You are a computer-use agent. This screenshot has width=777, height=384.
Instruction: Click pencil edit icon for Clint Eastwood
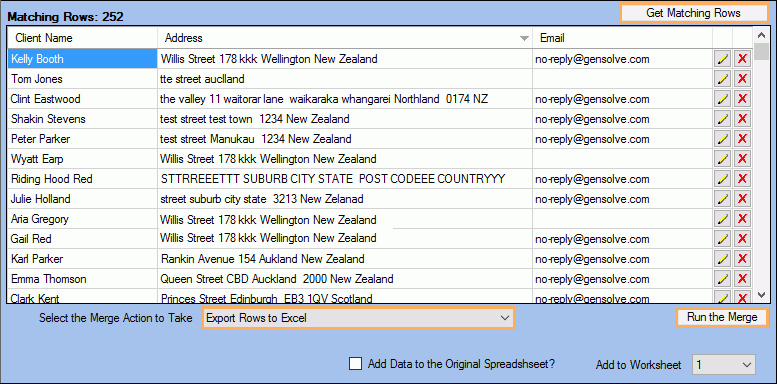pos(722,99)
